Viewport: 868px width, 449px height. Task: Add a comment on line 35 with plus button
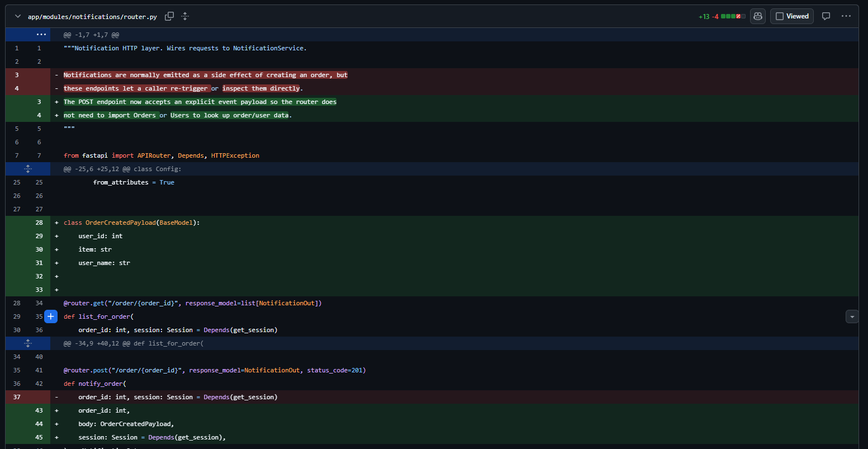pos(50,316)
